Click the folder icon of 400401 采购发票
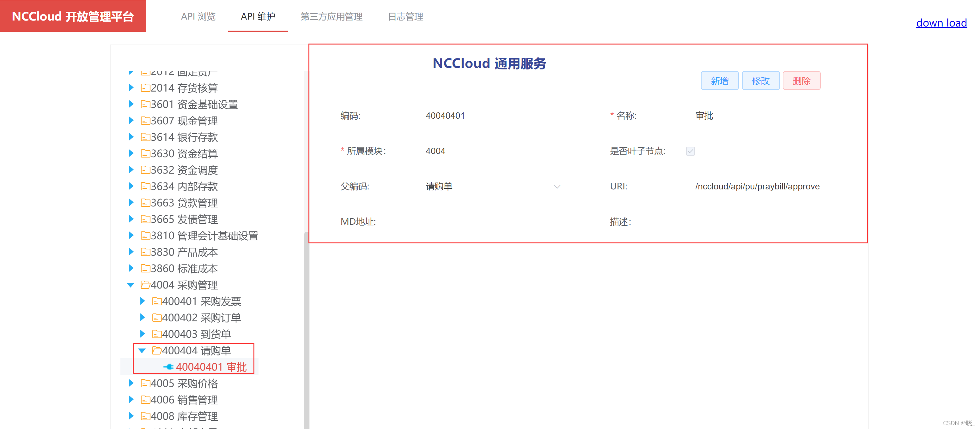 [156, 301]
